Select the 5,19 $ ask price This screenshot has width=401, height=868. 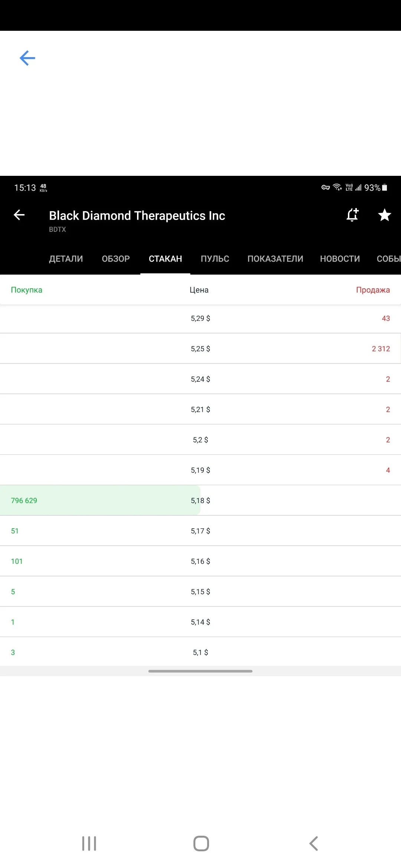click(200, 470)
